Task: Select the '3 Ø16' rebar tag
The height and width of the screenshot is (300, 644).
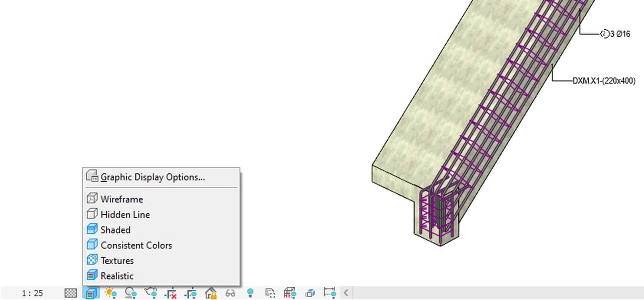Action: [x=616, y=34]
